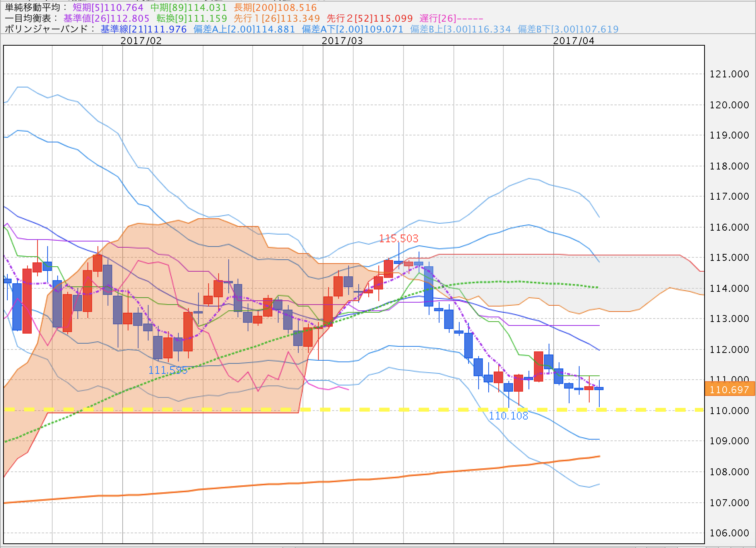Click the 転換[9]111.159 legend entry
The width and height of the screenshot is (756, 548).
[192, 18]
